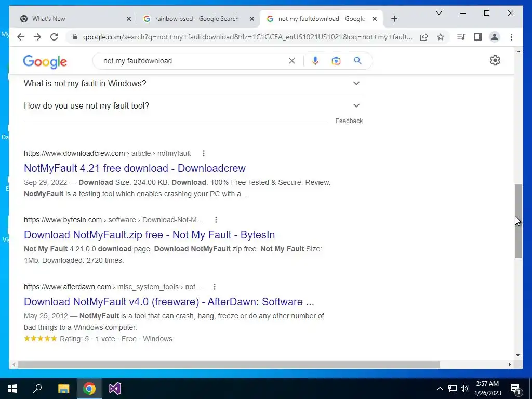Click the address bar URL
Screen dimensions: 532x399
click(248, 37)
